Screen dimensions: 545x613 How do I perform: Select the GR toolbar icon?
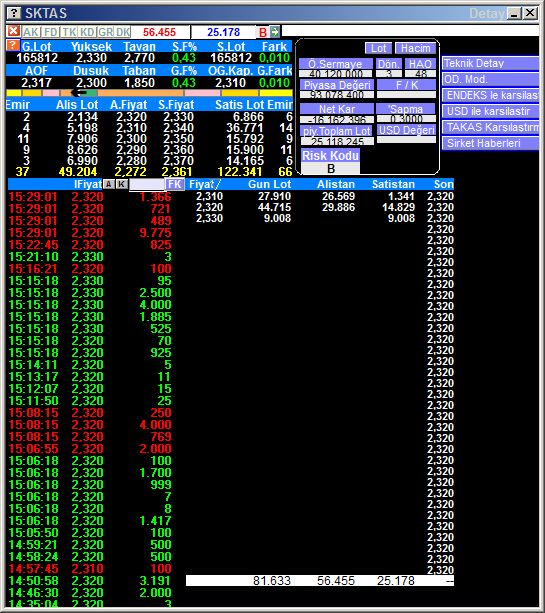pyautogui.click(x=106, y=32)
